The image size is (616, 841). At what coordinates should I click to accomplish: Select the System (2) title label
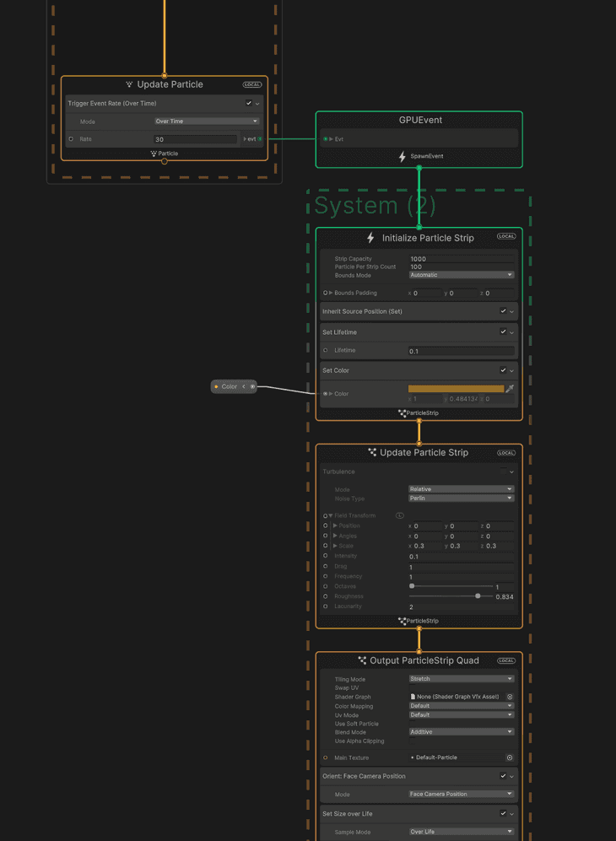click(375, 206)
